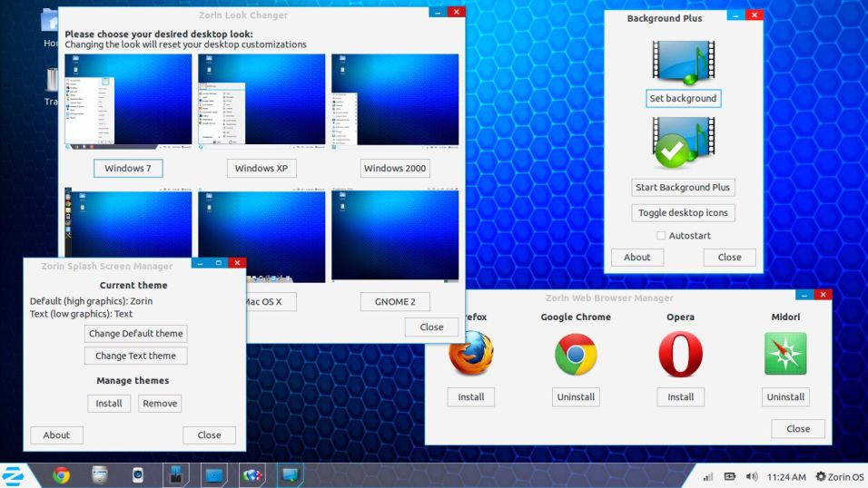Open the Trash desktop icon
Viewport: 868px width, 488px height.
click(x=51, y=87)
